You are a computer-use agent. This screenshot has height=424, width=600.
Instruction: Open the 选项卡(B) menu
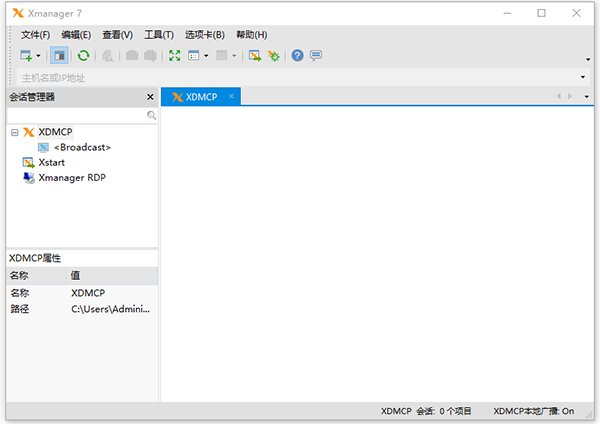coord(205,35)
